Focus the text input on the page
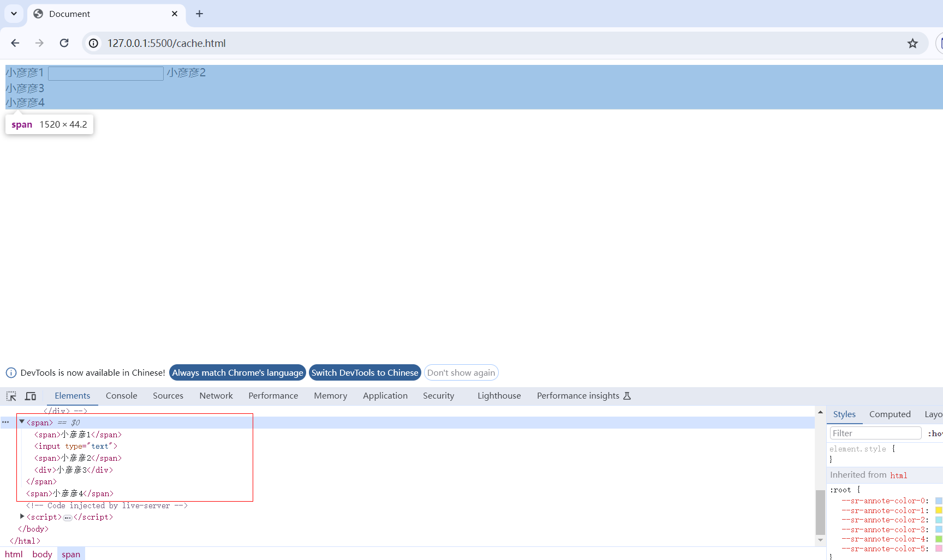 [106, 73]
